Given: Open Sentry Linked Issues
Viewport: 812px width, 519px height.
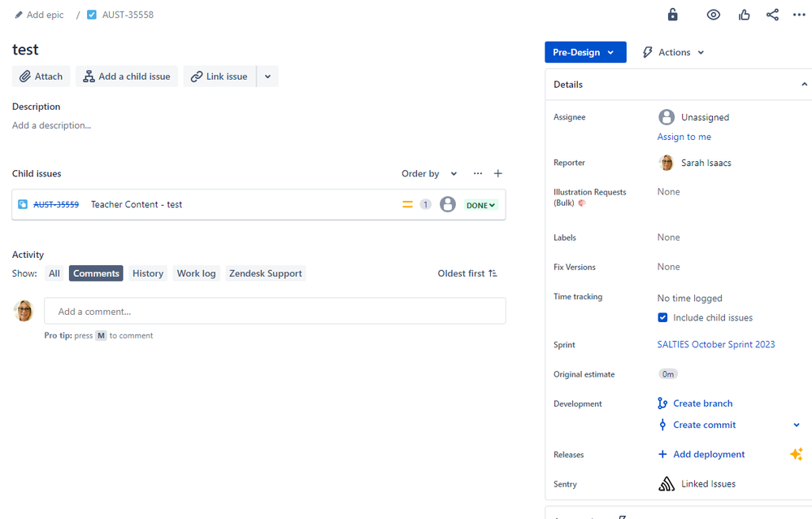Looking at the screenshot, I should pos(708,484).
